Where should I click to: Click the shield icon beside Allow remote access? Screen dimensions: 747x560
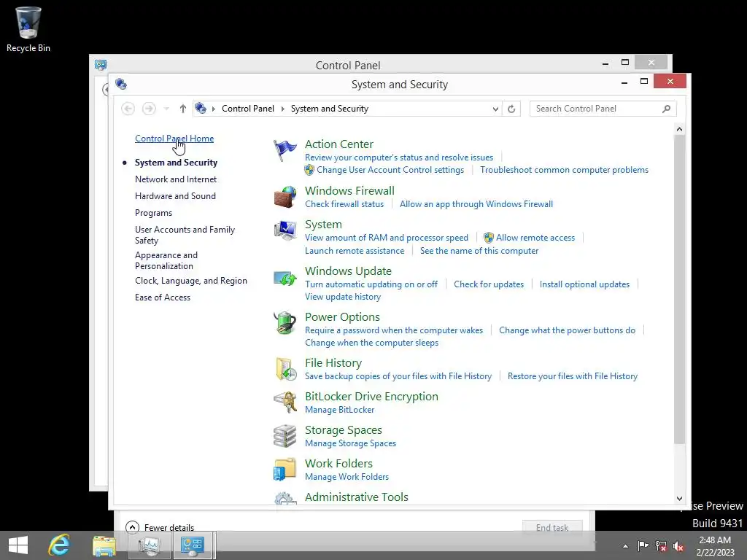[488, 238]
